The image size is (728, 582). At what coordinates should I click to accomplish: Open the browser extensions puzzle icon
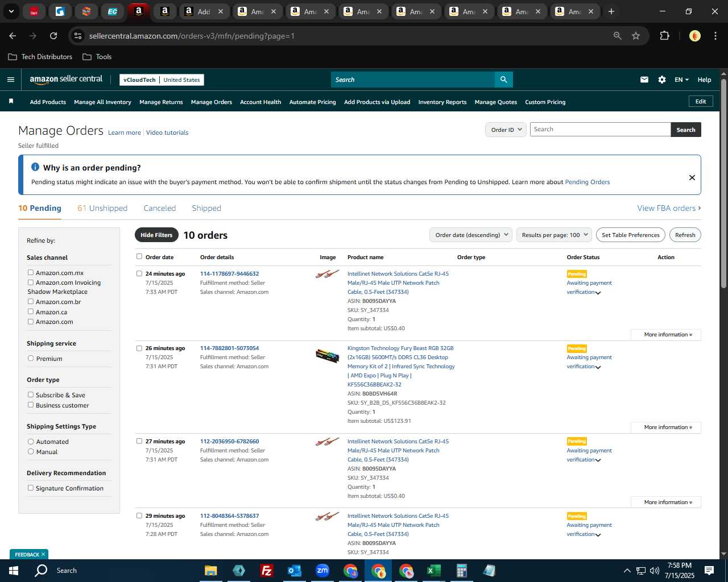[664, 36]
